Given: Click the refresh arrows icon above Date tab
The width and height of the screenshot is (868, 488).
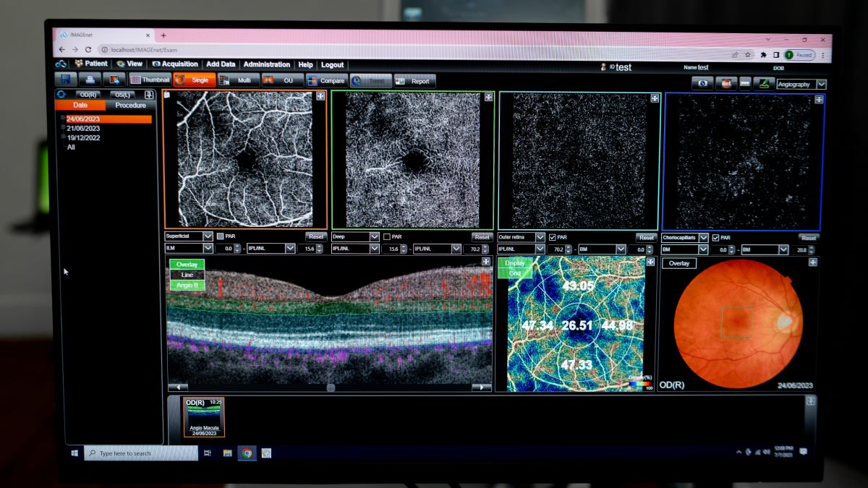Looking at the screenshot, I should [61, 95].
